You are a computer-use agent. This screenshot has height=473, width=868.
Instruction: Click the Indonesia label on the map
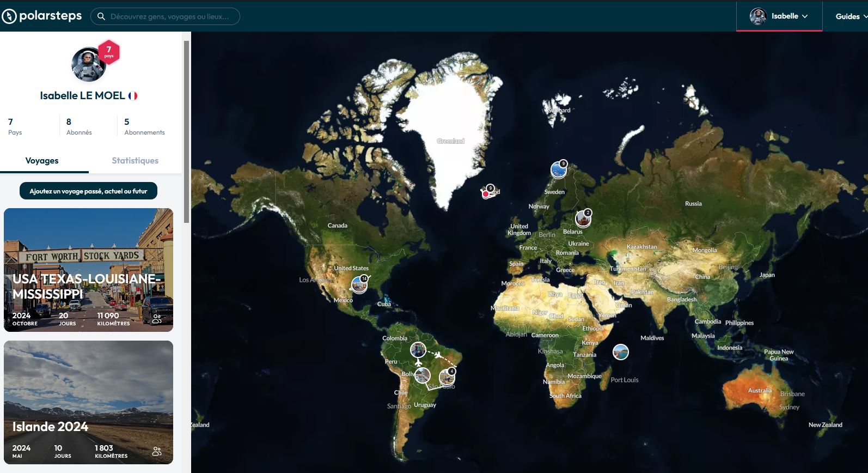[x=730, y=348]
